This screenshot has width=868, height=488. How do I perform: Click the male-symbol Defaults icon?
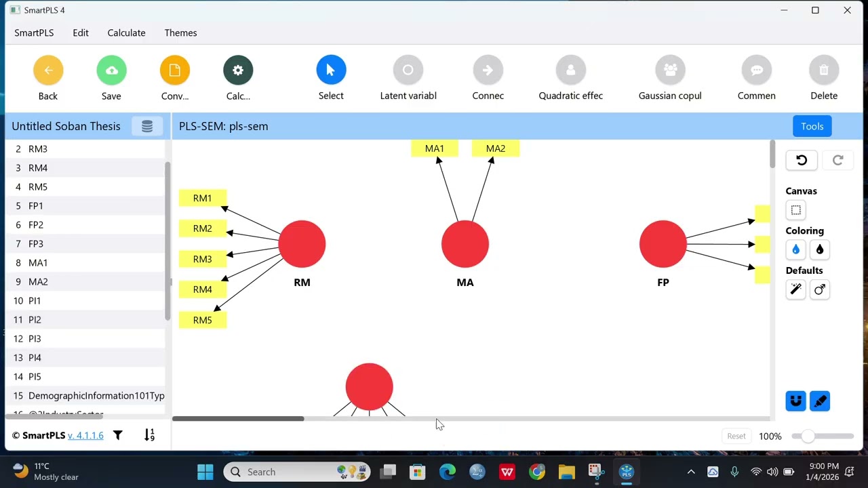[x=820, y=289]
